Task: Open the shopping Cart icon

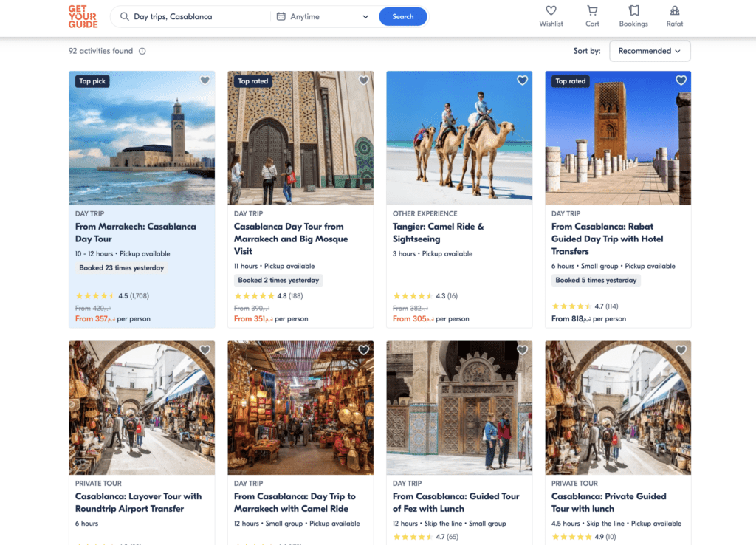Action: click(x=592, y=11)
